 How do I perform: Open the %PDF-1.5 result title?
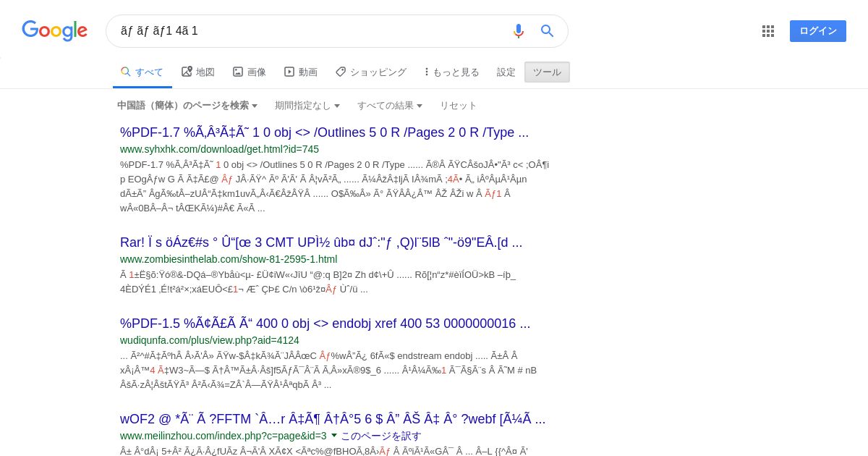[325, 324]
